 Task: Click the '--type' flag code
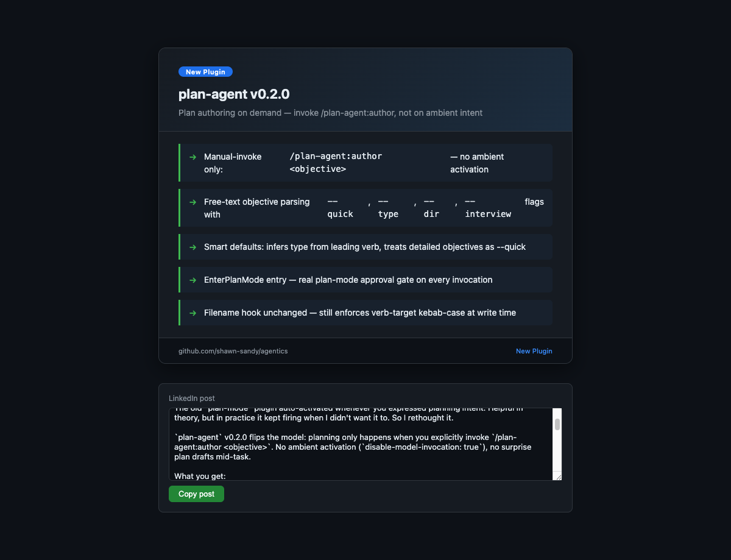pos(388,208)
